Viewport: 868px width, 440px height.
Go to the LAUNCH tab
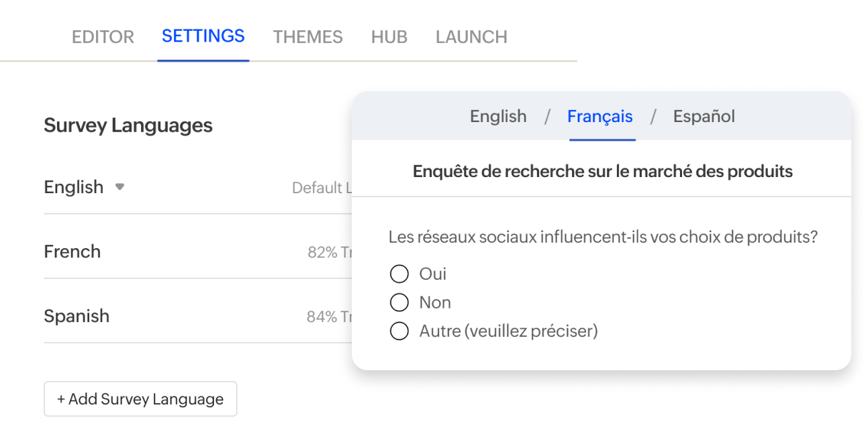(471, 37)
